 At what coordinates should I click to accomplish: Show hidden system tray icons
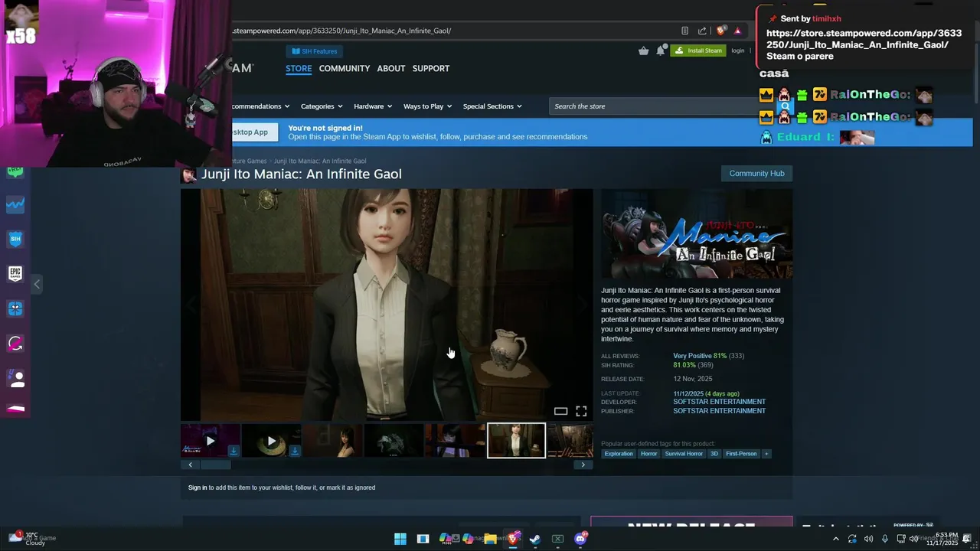(x=835, y=539)
